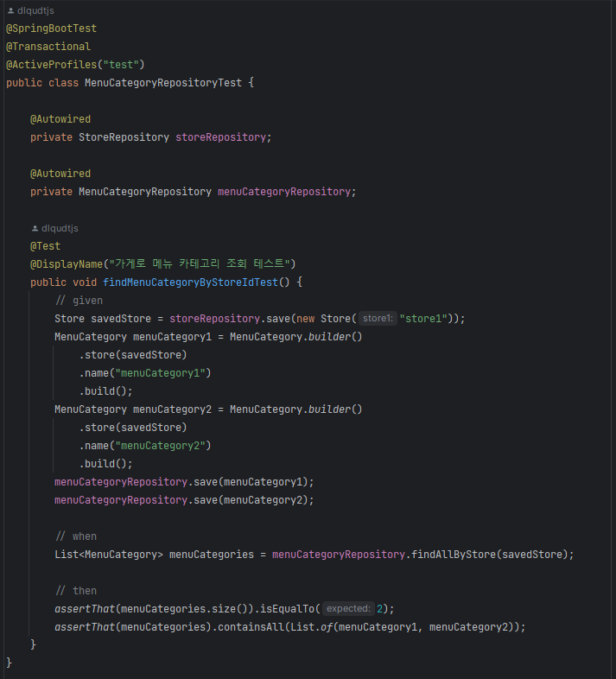Click save(menuCategory2) call
The height and width of the screenshot is (679, 616).
click(x=251, y=500)
